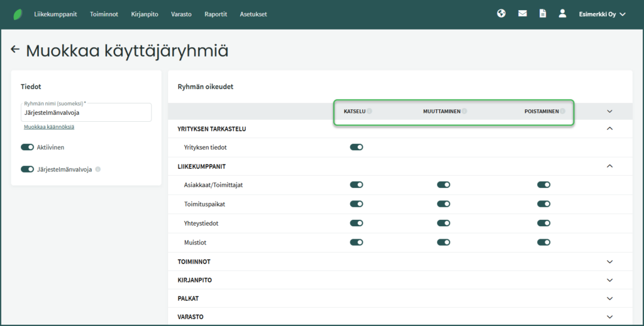Viewport: 644px width, 326px height.
Task: Open the user profile icon
Action: pyautogui.click(x=562, y=13)
